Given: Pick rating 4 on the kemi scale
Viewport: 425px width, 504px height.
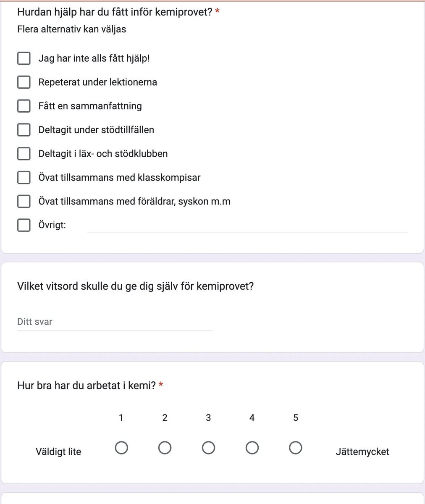Looking at the screenshot, I should click(x=252, y=448).
